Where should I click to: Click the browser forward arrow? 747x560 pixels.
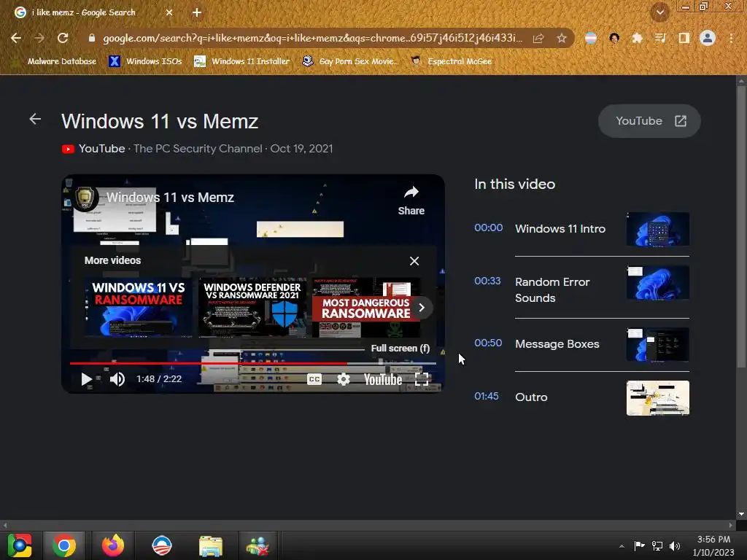point(39,38)
